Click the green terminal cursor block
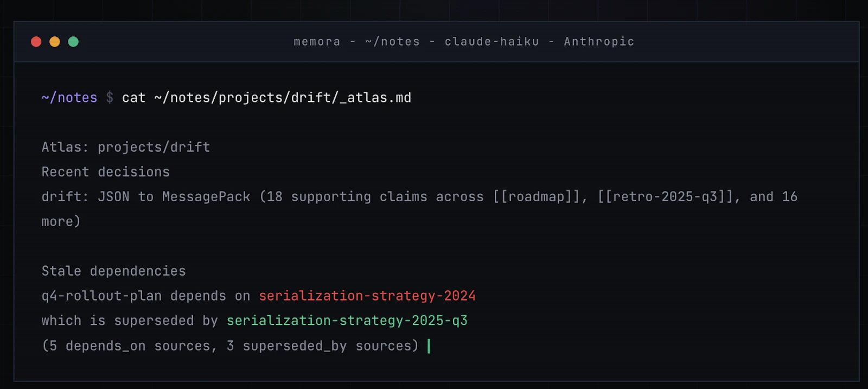Image resolution: width=868 pixels, height=389 pixels. [429, 346]
